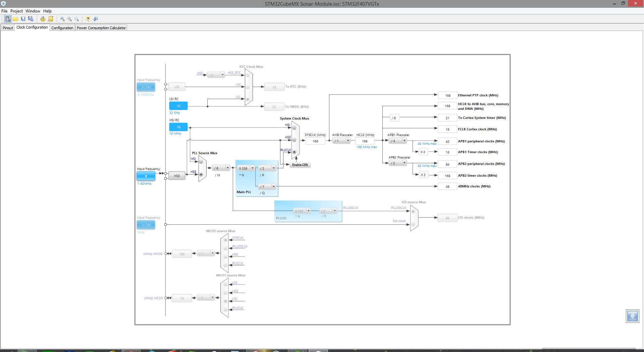Click the Generate Code gear icon
The width and height of the screenshot is (644, 352).
[x=43, y=19]
